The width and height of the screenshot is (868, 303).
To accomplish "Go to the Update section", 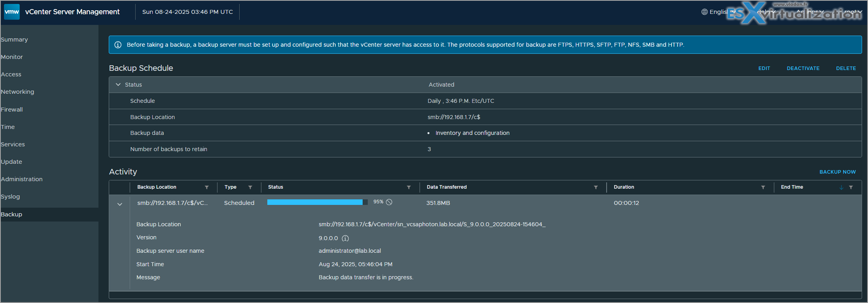I will tap(11, 162).
